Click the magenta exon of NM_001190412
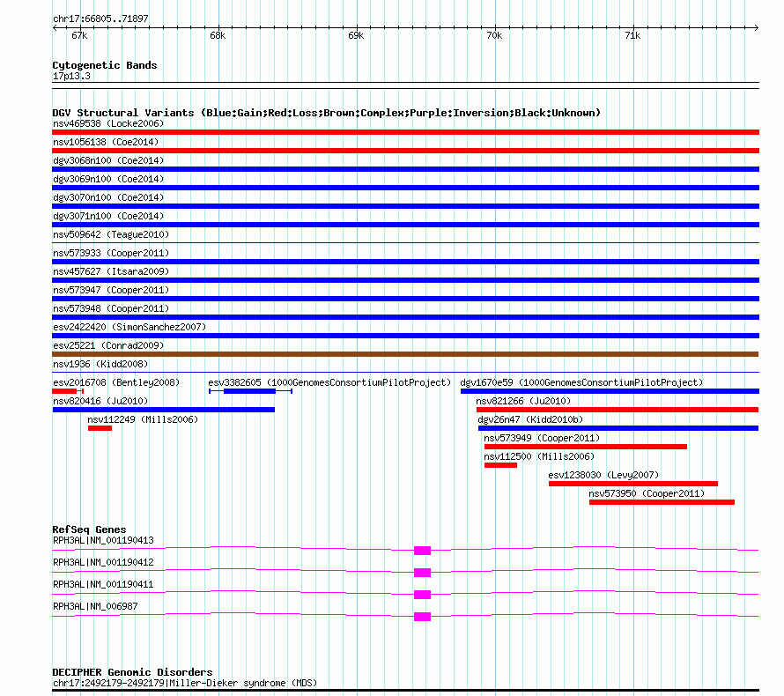The height and width of the screenshot is (696, 784). [x=423, y=573]
